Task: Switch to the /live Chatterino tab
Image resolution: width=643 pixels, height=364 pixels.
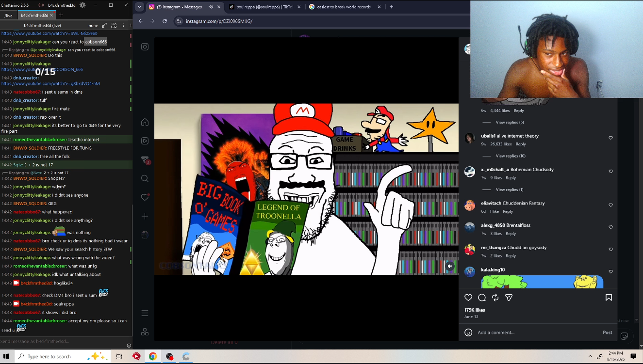Action: pos(8,16)
